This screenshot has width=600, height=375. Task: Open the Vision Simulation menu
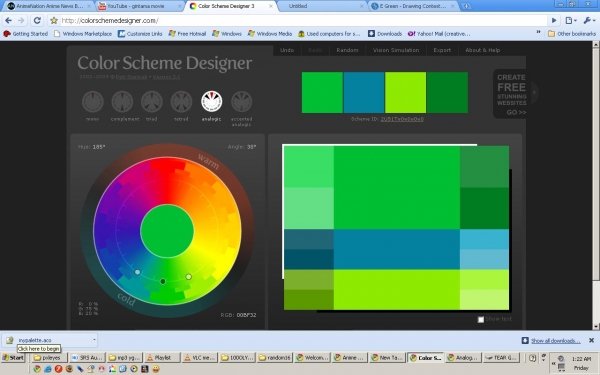coord(396,50)
